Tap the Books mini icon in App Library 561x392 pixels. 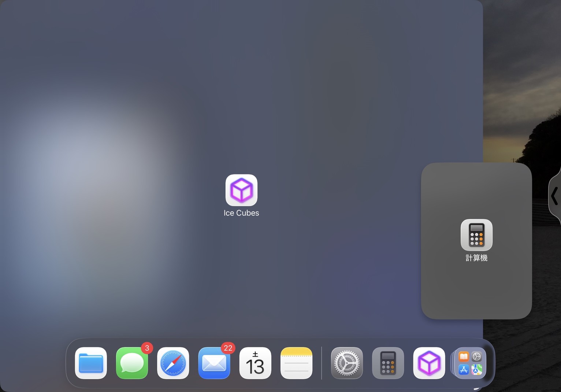[x=464, y=357]
